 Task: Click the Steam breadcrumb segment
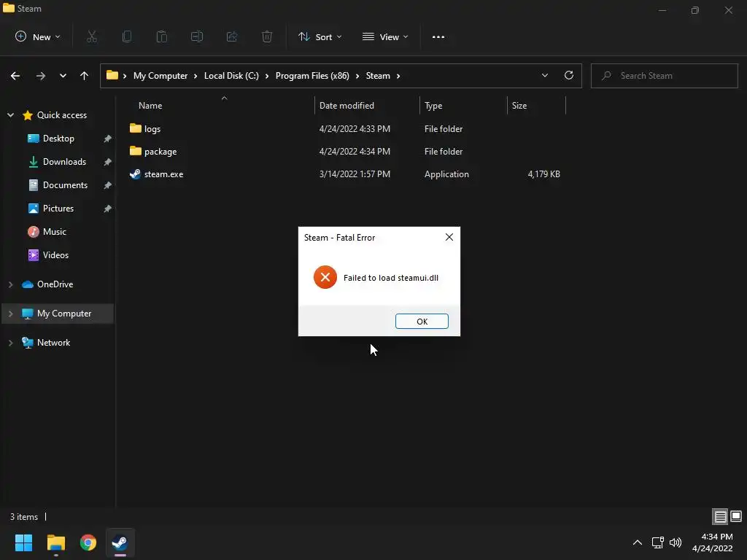coord(378,76)
